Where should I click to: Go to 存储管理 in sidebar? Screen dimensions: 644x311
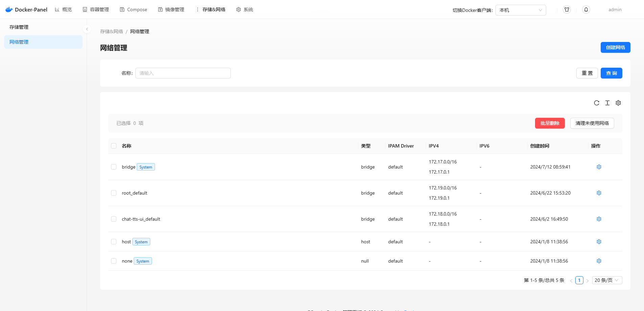(19, 27)
